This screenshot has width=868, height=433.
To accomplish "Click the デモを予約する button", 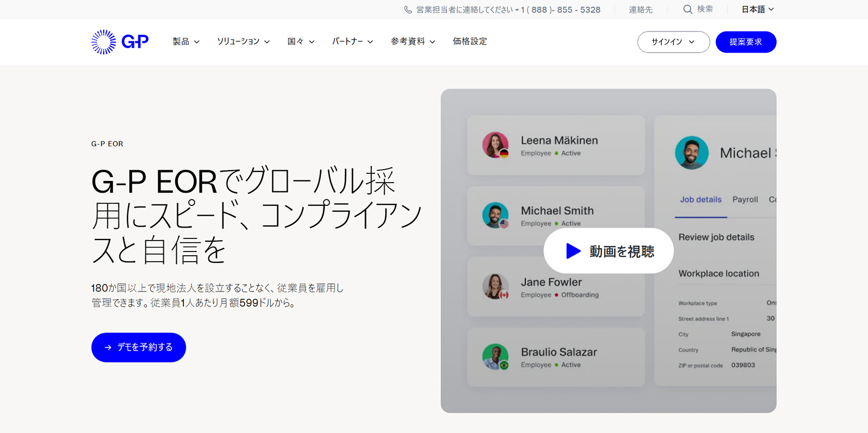I will [x=138, y=347].
